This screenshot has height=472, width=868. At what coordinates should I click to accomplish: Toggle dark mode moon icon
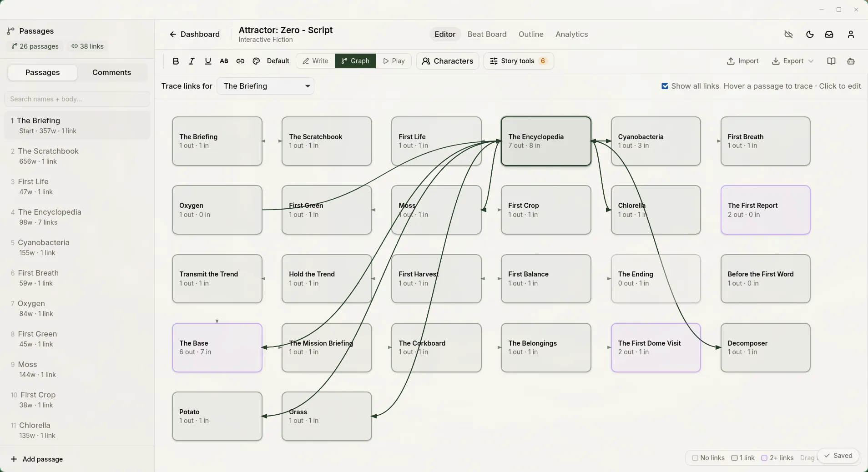click(810, 34)
